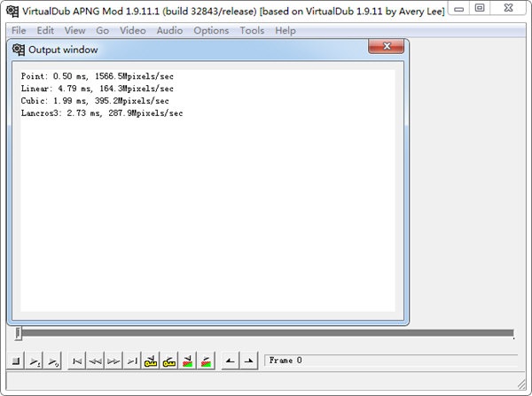
Task: Select the 'Cubic: 1.99 ms' result line
Action: pyautogui.click(x=95, y=101)
